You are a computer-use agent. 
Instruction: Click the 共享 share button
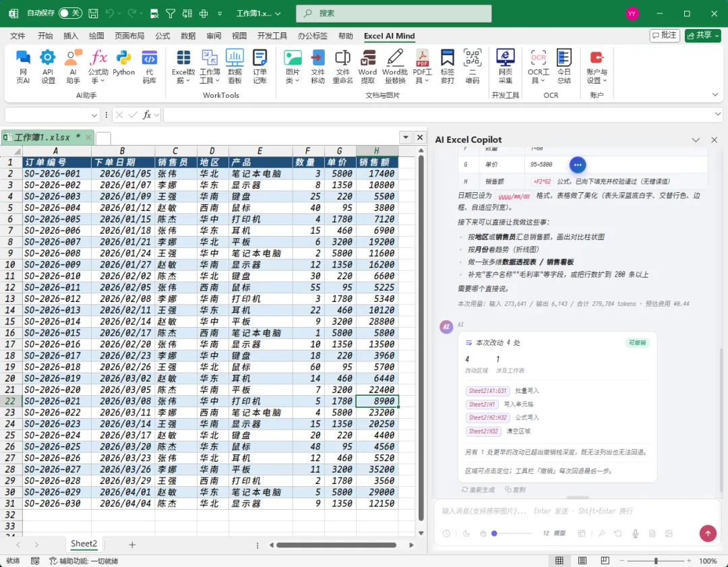[702, 35]
